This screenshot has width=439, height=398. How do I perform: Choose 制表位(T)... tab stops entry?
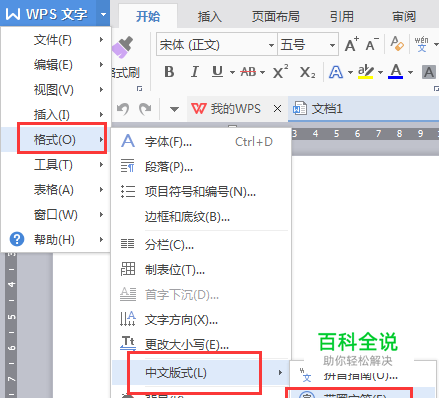point(201,270)
